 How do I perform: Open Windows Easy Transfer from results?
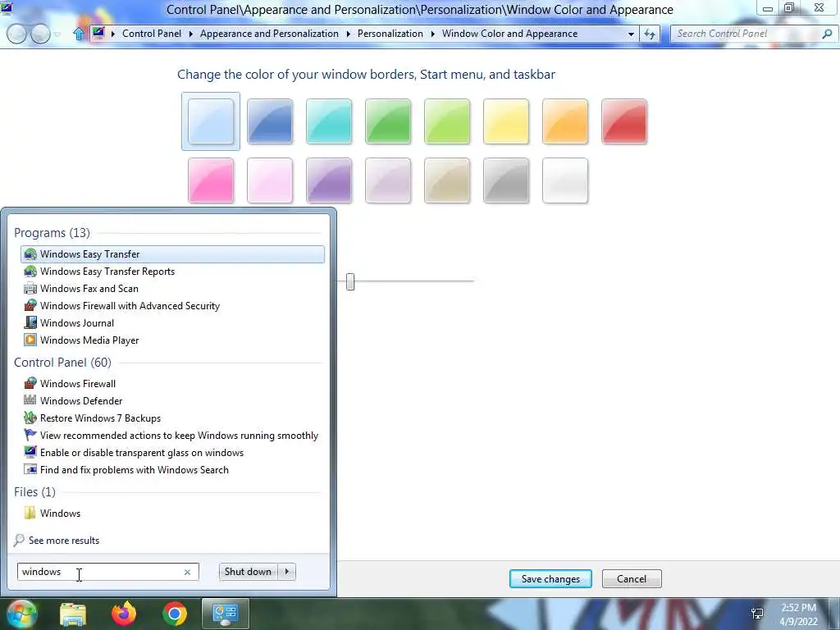[x=172, y=254]
